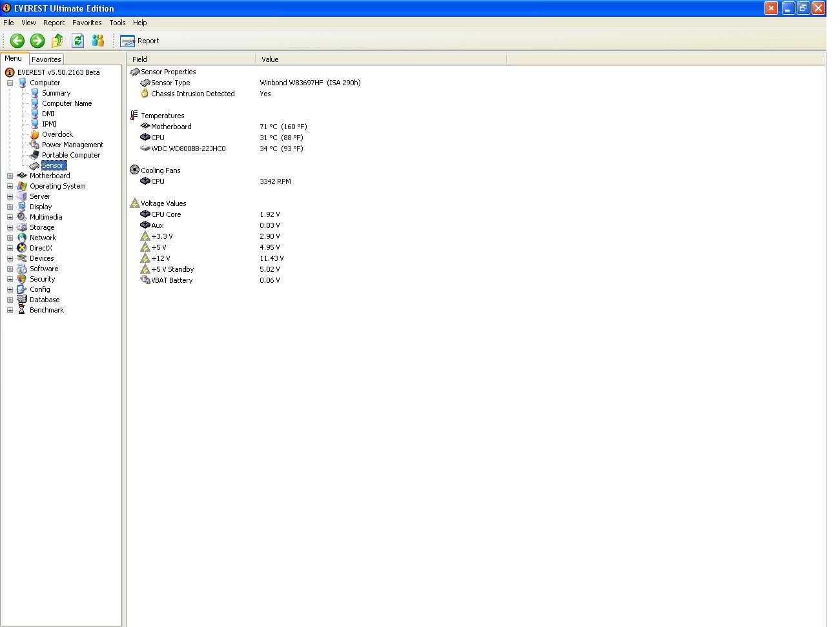Click the Network globe icon in tree

pos(23,238)
